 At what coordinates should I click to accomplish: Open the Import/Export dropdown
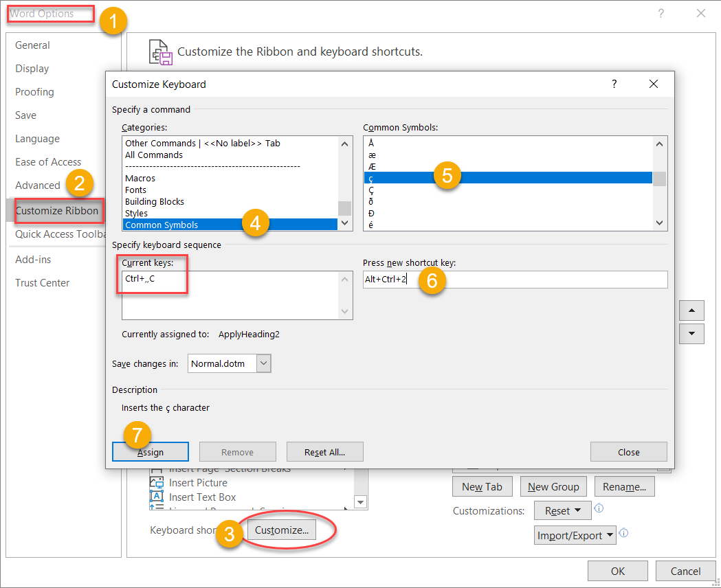tap(575, 536)
